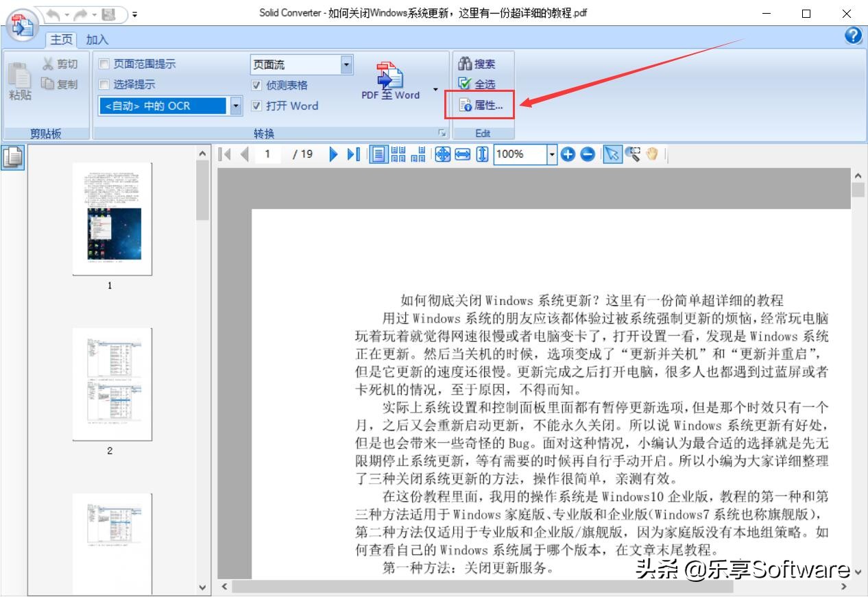
Task: Click the fit width zoom icon
Action: (463, 154)
